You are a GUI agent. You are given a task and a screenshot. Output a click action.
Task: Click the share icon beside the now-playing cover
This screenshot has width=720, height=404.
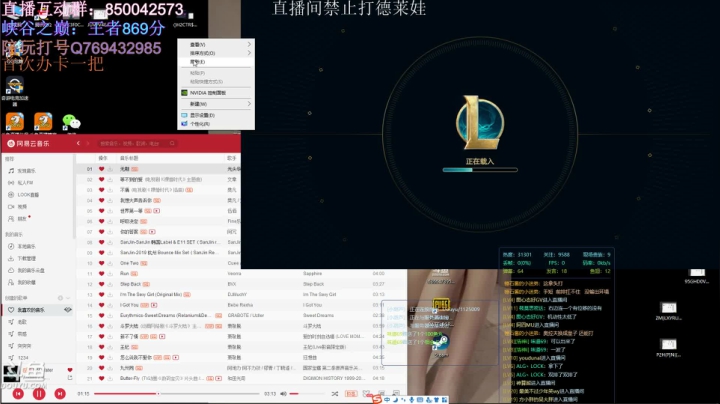click(x=70, y=377)
